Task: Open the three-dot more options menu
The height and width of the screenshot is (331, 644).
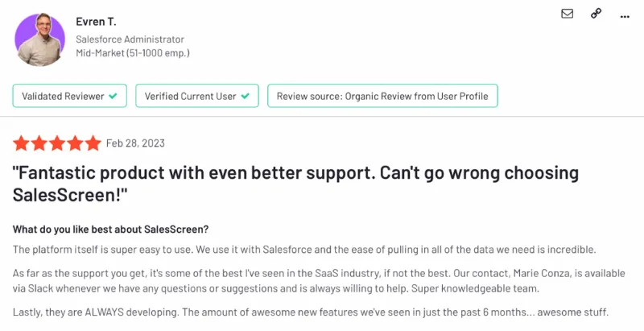Action: click(625, 17)
